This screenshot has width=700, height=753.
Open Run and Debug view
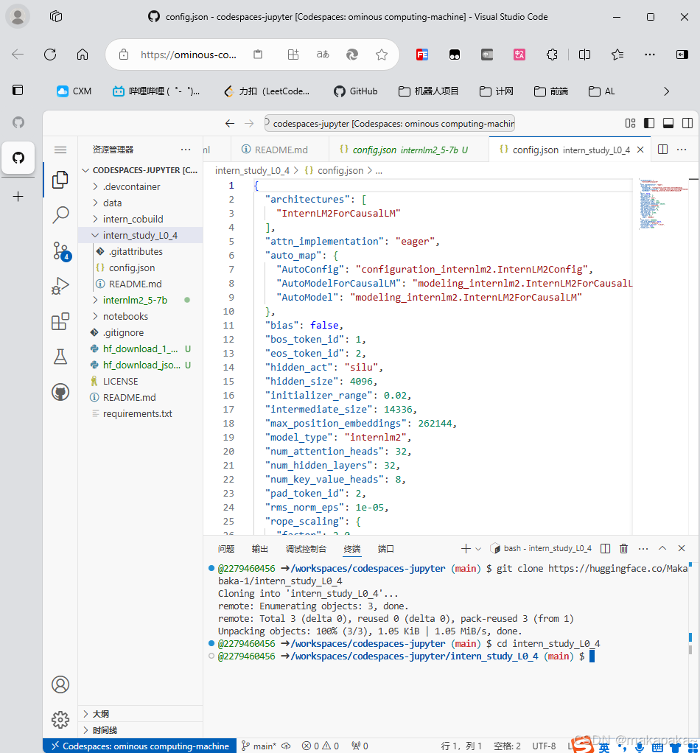(60, 286)
